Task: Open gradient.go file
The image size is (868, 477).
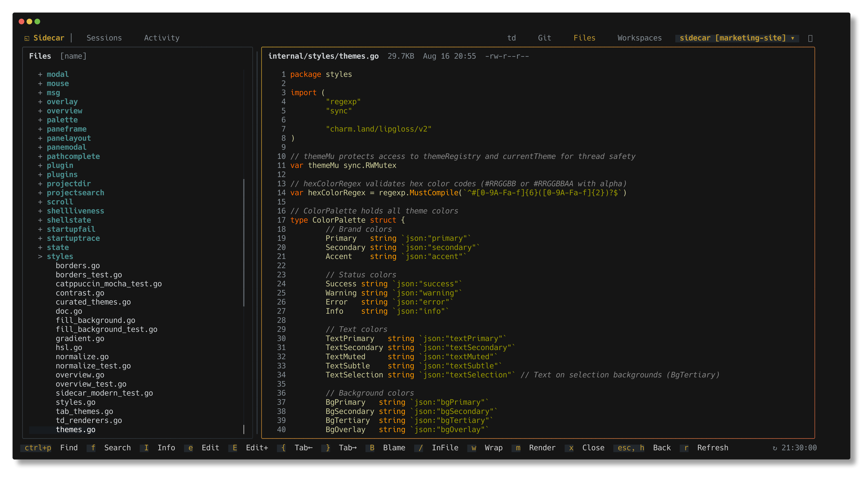Action: click(80, 339)
